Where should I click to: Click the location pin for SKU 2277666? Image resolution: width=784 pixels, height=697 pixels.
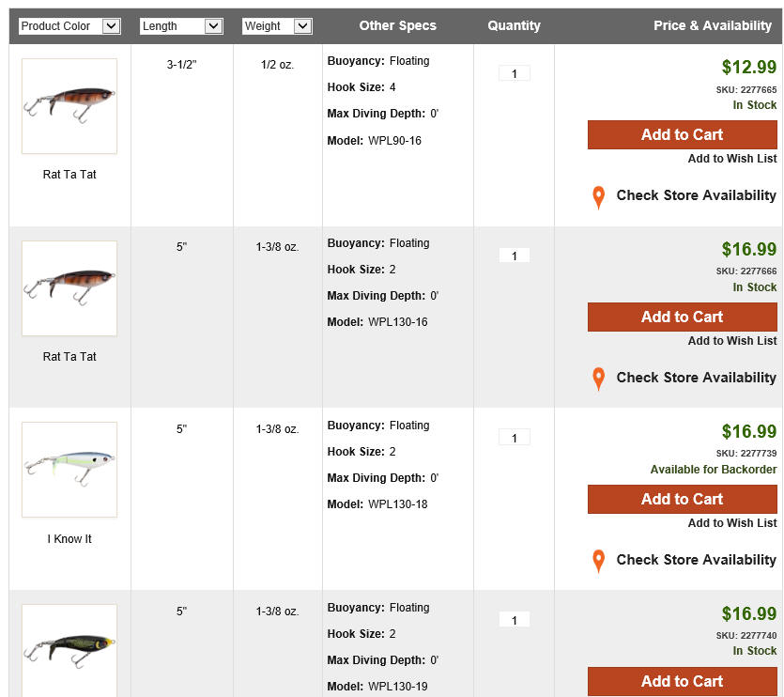tap(598, 379)
